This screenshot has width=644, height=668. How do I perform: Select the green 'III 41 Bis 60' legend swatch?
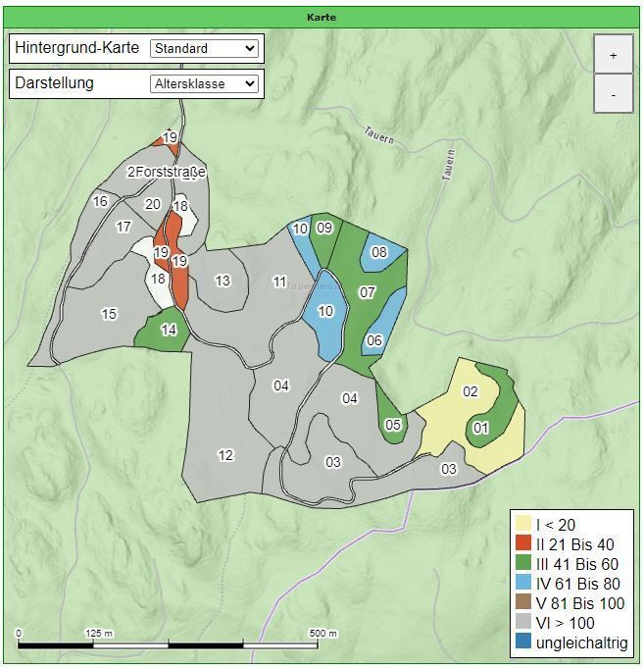click(x=524, y=564)
